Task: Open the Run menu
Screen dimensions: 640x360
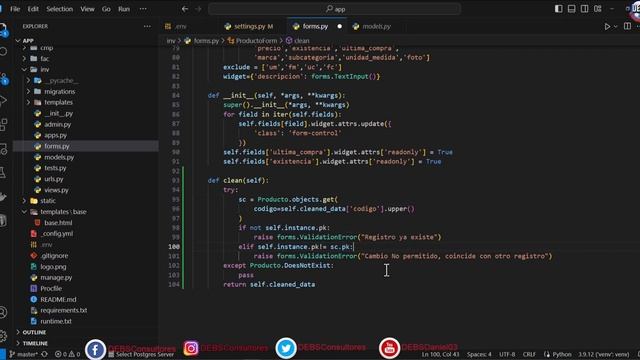Action: coord(124,9)
